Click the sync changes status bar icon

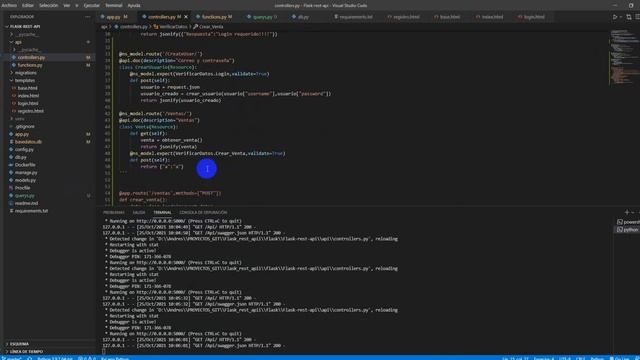point(29,358)
